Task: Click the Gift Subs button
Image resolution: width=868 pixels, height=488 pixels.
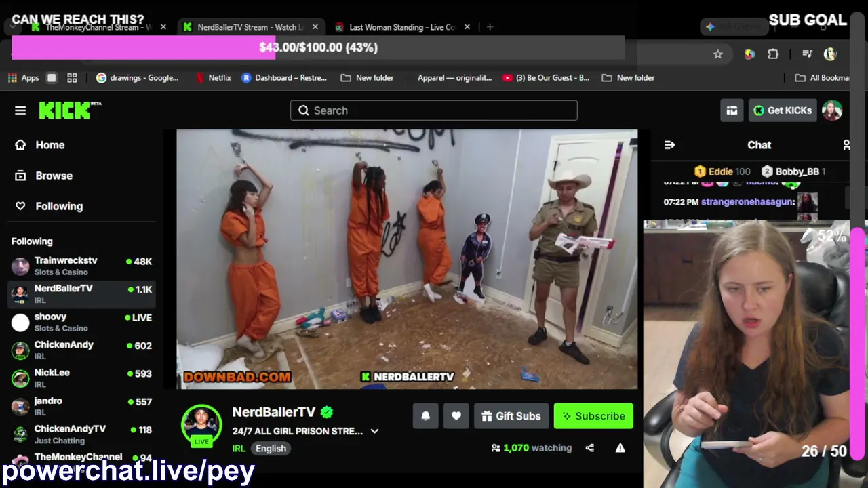Action: pyautogui.click(x=511, y=416)
